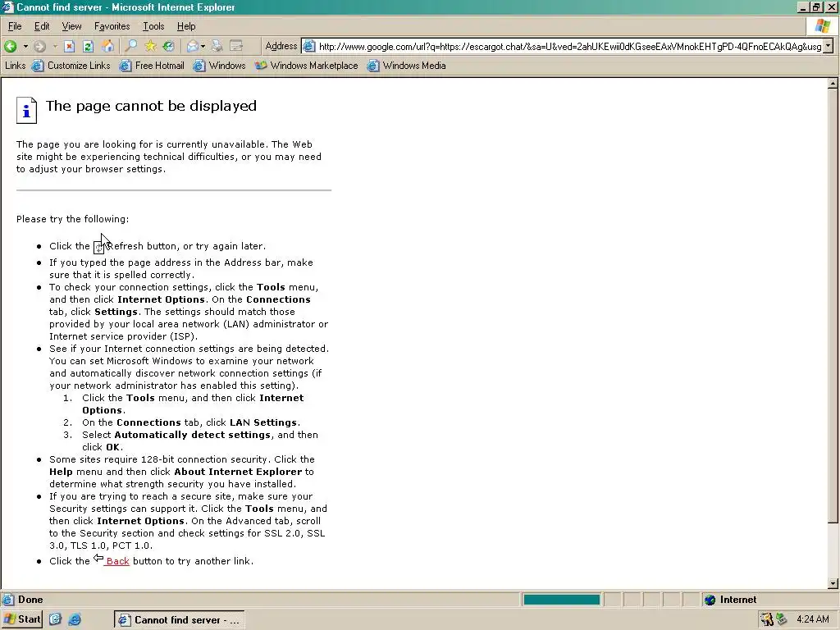Open the Windows Media link

tap(407, 66)
